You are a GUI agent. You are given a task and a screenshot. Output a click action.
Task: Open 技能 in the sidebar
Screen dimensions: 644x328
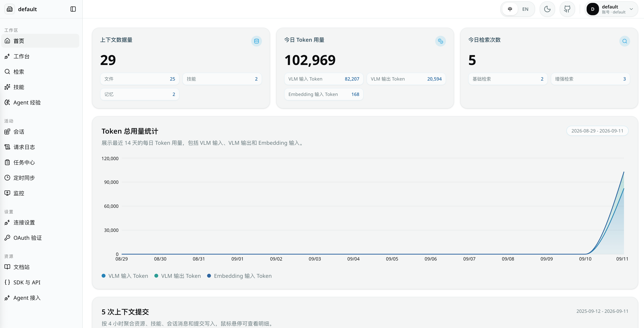(x=40, y=87)
